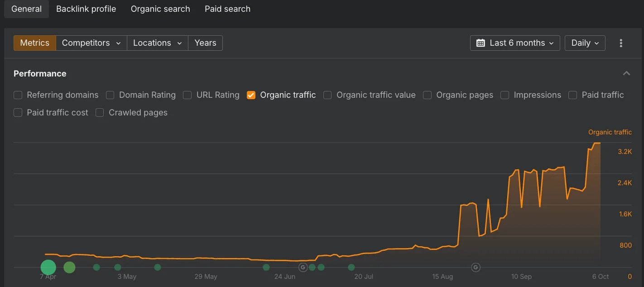
Task: Enable the Domain Rating checkbox
Action: point(110,95)
